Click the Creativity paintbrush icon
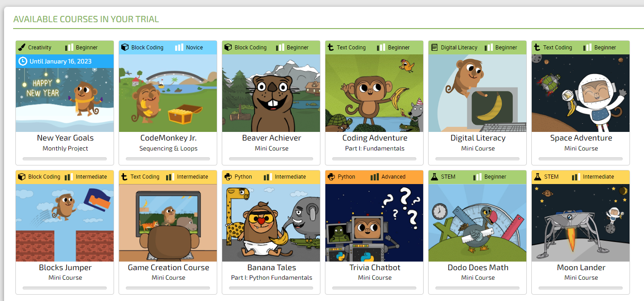644x301 pixels. 22,48
